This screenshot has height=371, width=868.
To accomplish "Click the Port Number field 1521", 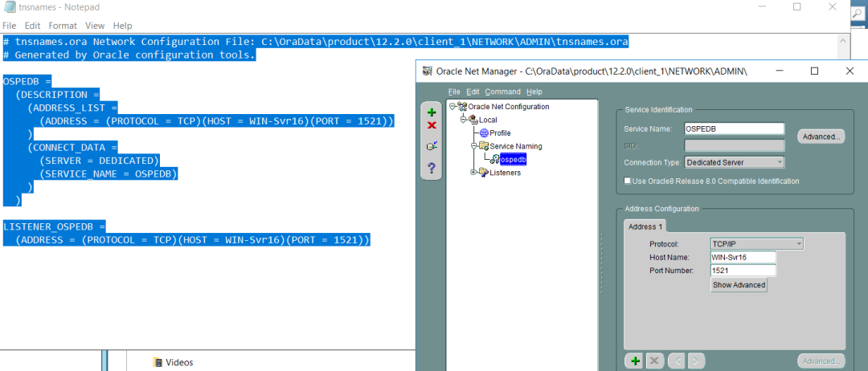I will (x=743, y=271).
